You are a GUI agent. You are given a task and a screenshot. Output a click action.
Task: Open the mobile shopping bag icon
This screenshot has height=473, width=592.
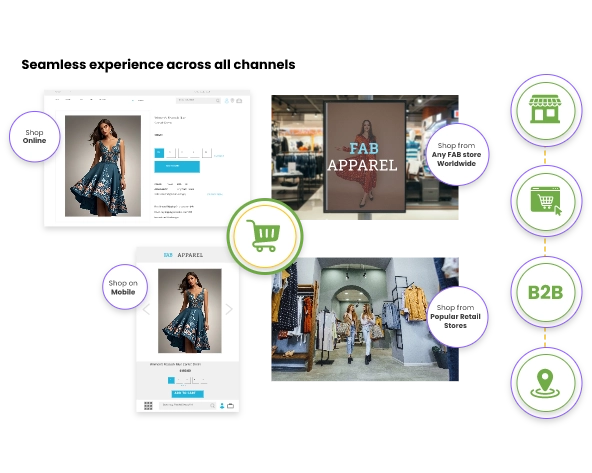pyautogui.click(x=230, y=406)
